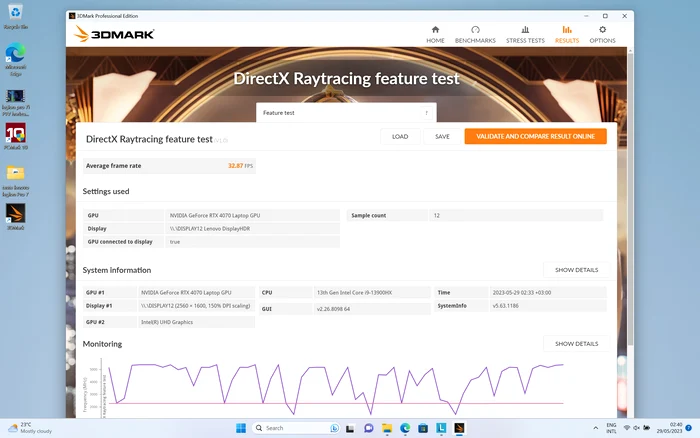Open the weather widget 23°C

pyautogui.click(x=30, y=428)
